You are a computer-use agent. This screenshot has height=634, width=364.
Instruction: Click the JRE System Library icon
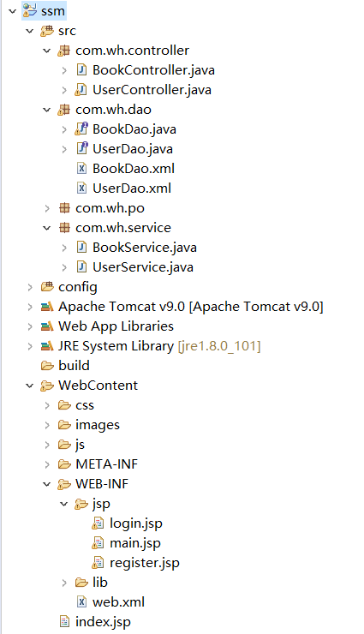47,346
